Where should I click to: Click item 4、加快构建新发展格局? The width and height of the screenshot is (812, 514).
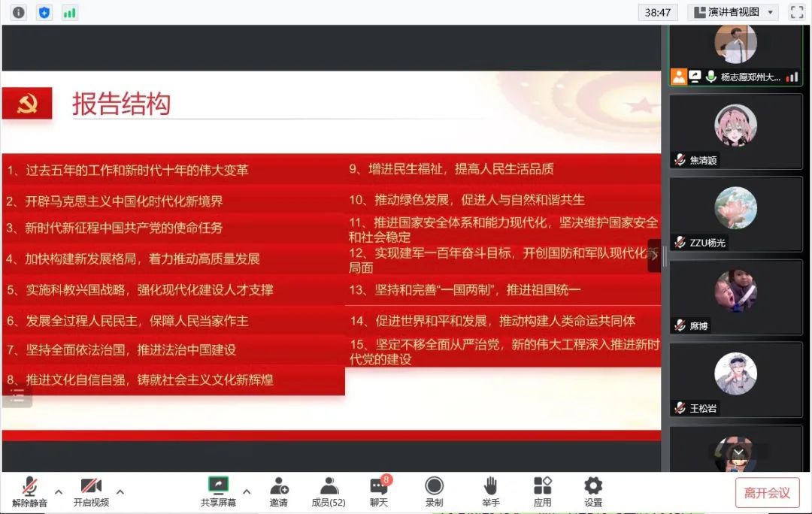click(133, 259)
